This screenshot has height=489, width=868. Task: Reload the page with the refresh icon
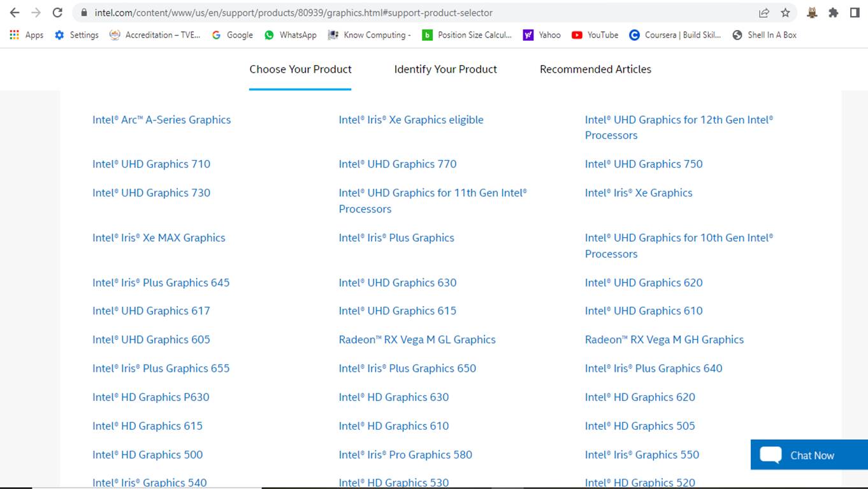point(57,13)
